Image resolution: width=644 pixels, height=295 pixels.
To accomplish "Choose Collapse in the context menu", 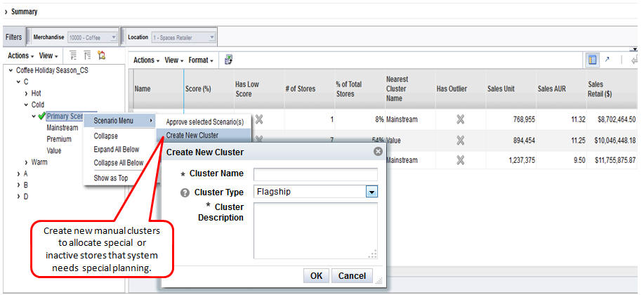I will [105, 136].
